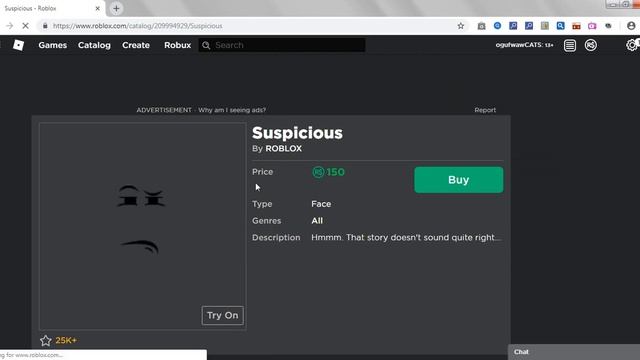Go forward in browser history
This screenshot has width=640, height=360.
pos(9,26)
